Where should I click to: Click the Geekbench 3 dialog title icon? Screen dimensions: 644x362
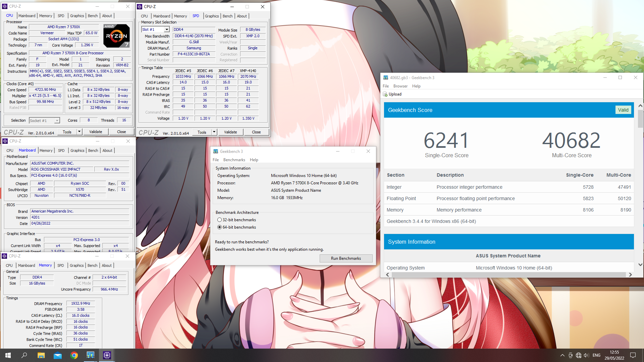[216, 152]
